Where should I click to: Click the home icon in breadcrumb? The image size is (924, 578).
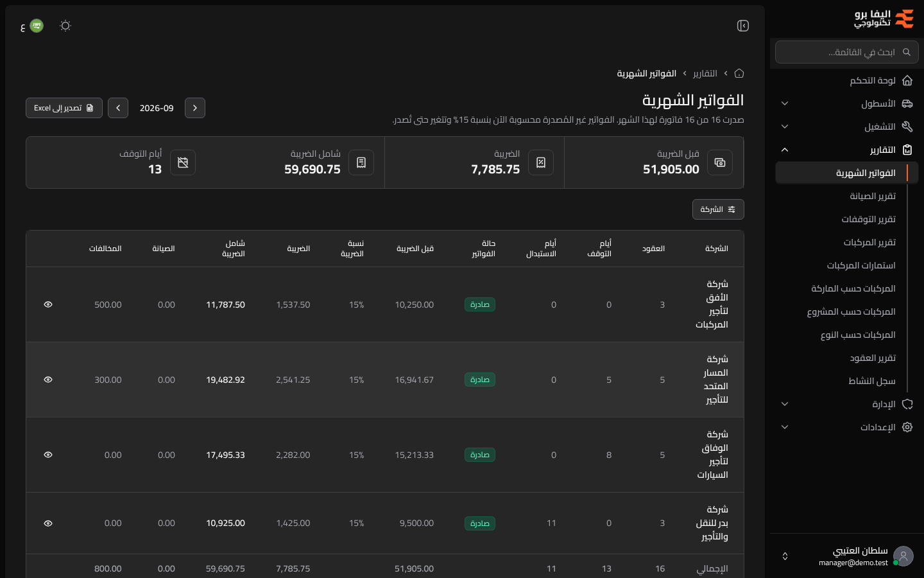point(739,73)
